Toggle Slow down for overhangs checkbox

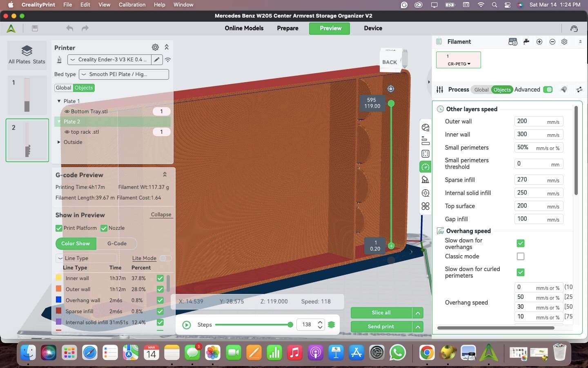521,243
